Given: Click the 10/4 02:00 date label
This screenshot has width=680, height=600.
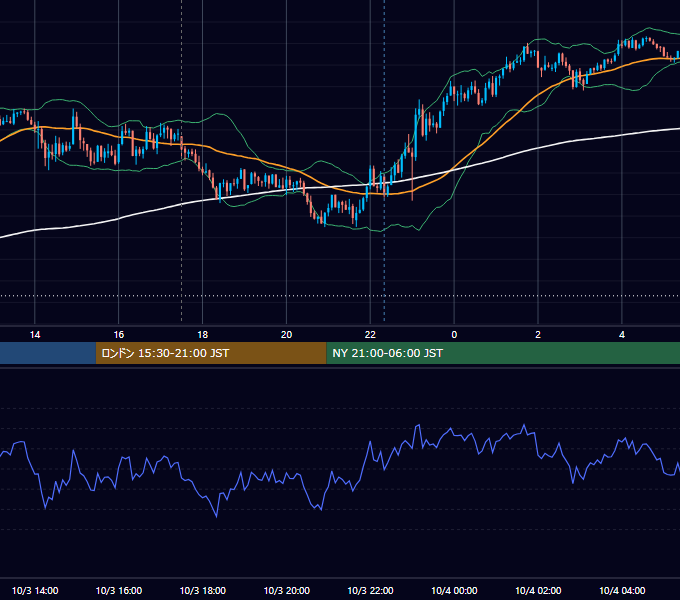Looking at the screenshot, I should (x=538, y=590).
